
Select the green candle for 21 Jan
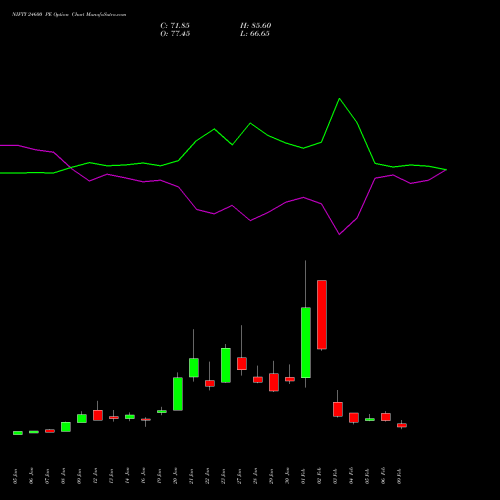click(x=194, y=368)
